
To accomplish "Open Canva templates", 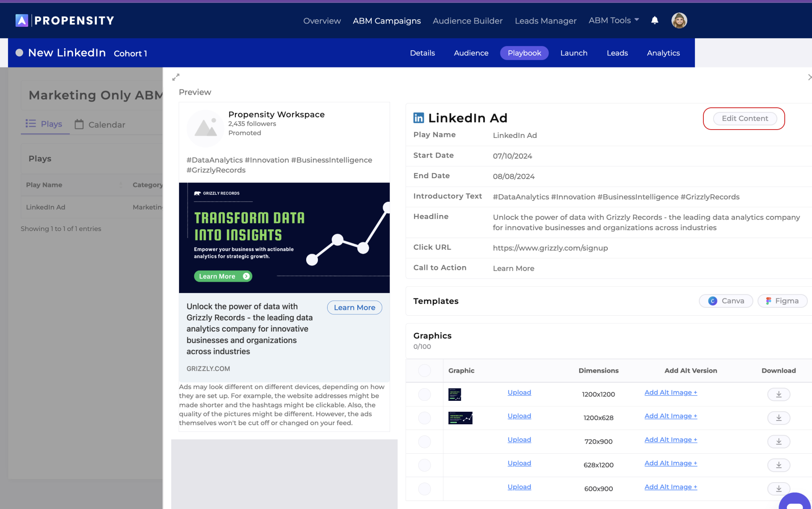I will (726, 301).
